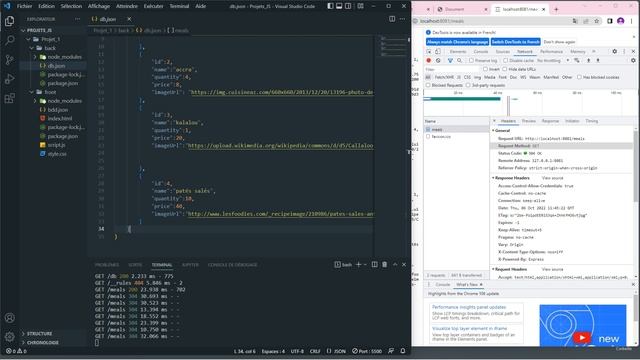Check the Hide data URLs checkbox
The height and width of the screenshot is (360, 640).
pos(505,69)
